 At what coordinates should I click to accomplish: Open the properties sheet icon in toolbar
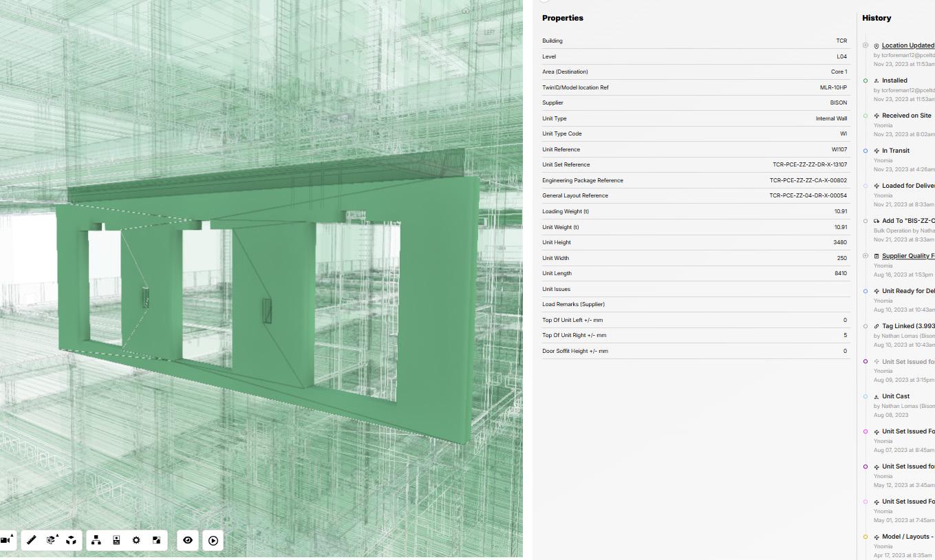[x=116, y=541]
